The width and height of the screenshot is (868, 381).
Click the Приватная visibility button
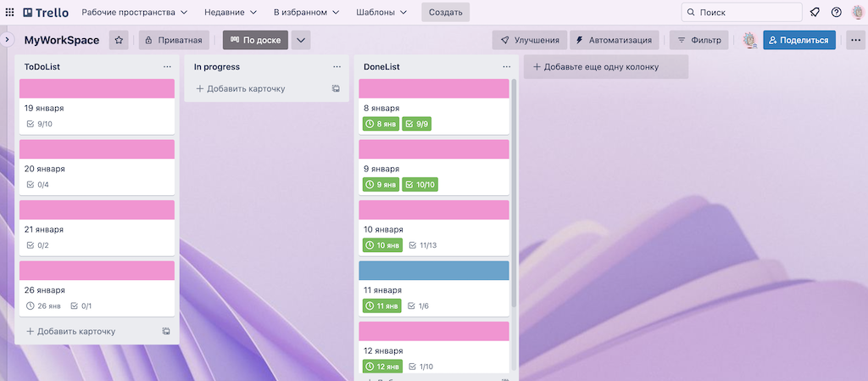pos(175,41)
